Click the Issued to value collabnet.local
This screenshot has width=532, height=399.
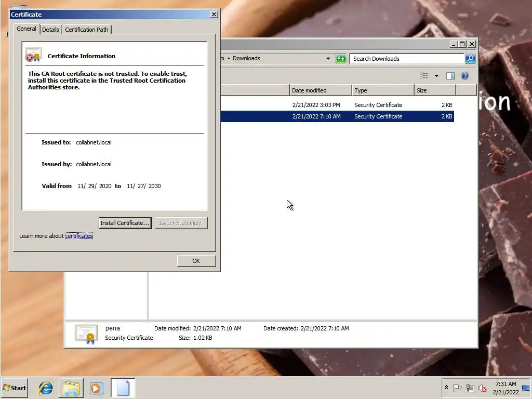coord(94,142)
